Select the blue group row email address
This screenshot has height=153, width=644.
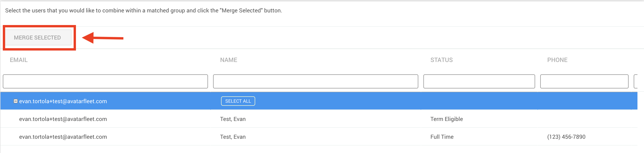tap(63, 101)
